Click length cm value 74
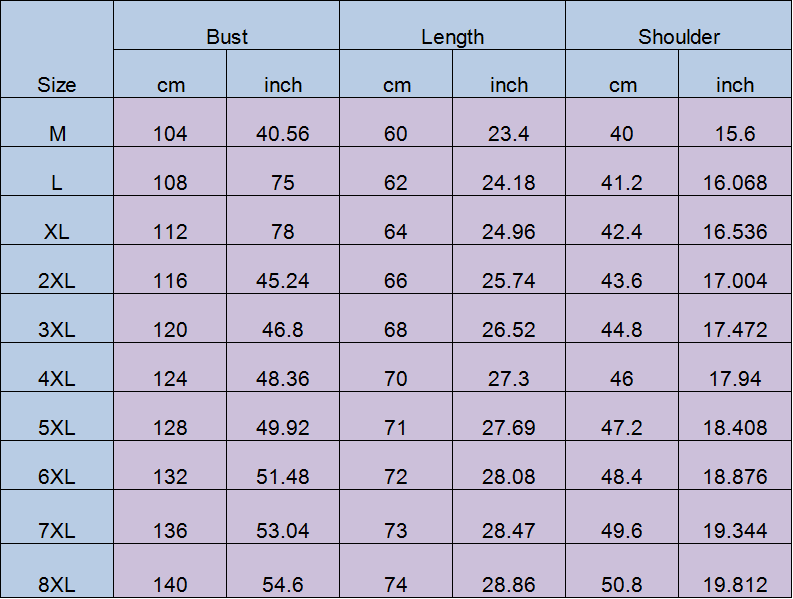The height and width of the screenshot is (599, 793). (x=396, y=584)
